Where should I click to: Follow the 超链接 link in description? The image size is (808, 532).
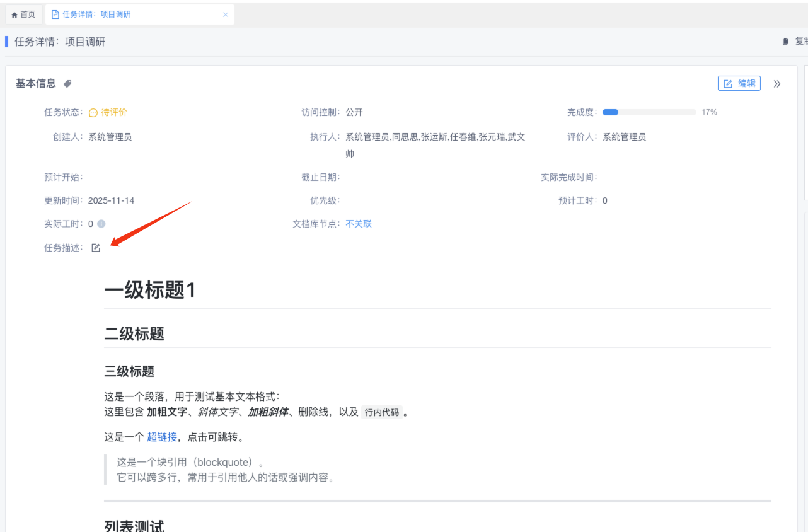pos(162,437)
